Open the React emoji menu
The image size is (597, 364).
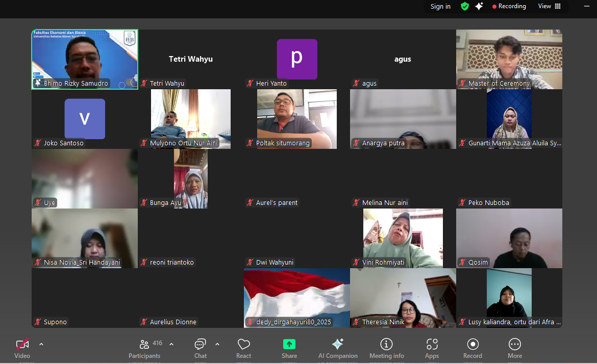[244, 349]
